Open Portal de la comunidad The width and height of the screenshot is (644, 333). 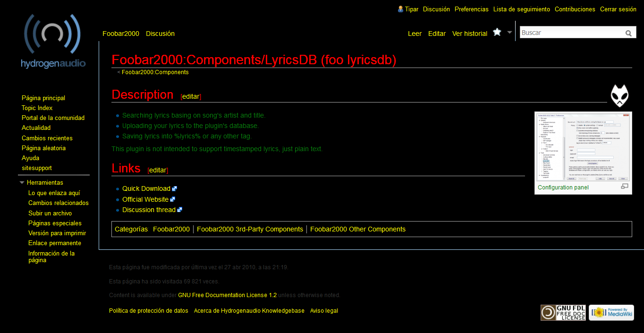53,118
